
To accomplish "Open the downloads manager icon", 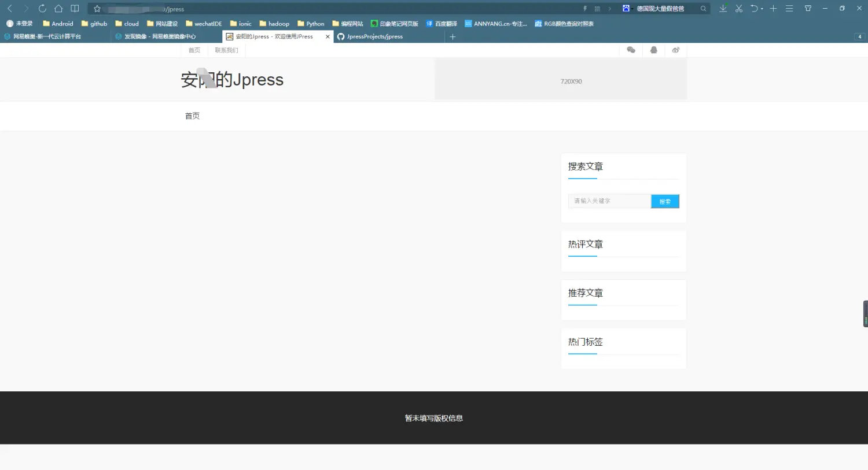I will point(723,9).
